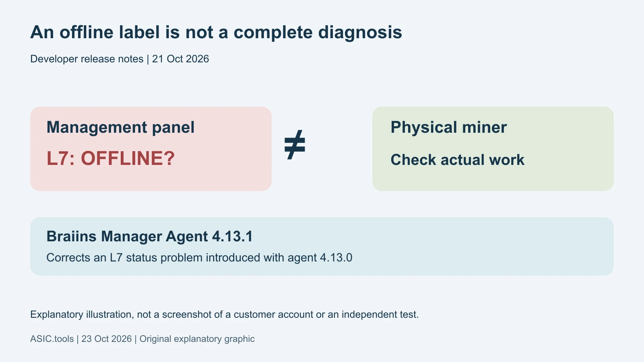644x362 pixels.
Task: Select the green Physical miner card
Action: [493, 149]
